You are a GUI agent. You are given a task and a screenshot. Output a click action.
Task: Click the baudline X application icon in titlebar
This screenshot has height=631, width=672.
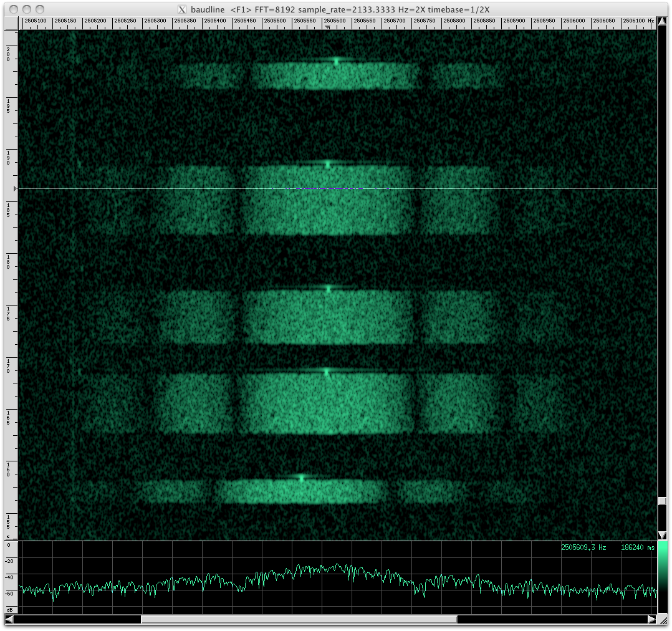181,9
